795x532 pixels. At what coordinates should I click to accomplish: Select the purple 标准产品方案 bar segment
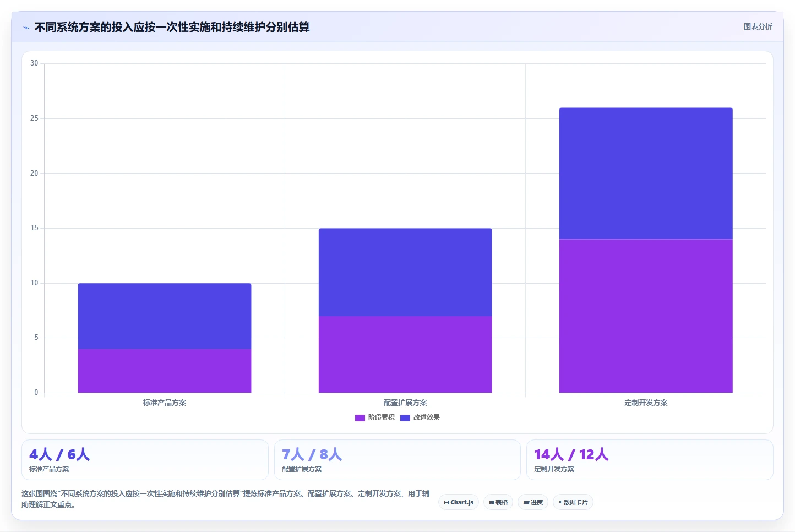click(x=165, y=371)
